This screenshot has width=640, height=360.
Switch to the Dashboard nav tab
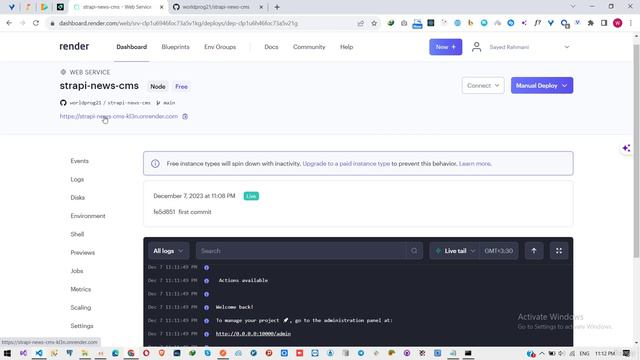coord(131,47)
